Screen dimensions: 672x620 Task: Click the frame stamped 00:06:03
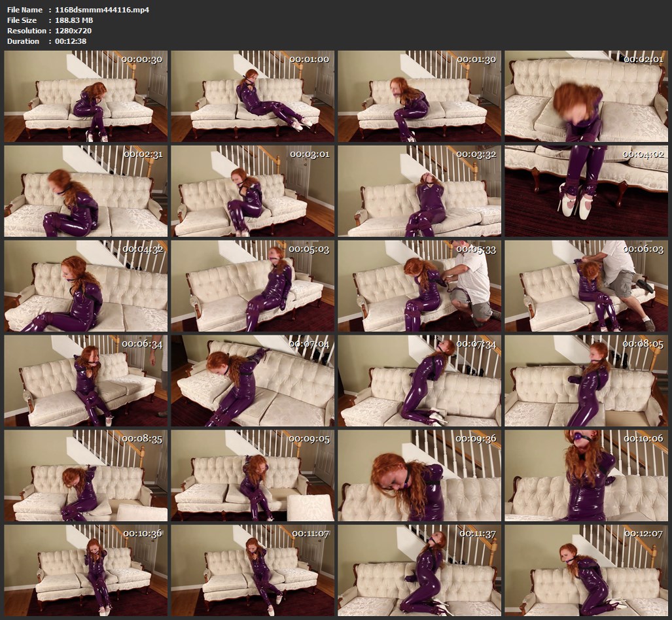[x=586, y=286]
